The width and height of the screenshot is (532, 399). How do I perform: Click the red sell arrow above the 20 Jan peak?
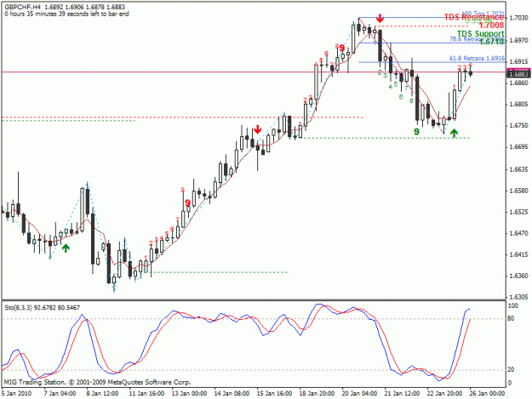[380, 18]
